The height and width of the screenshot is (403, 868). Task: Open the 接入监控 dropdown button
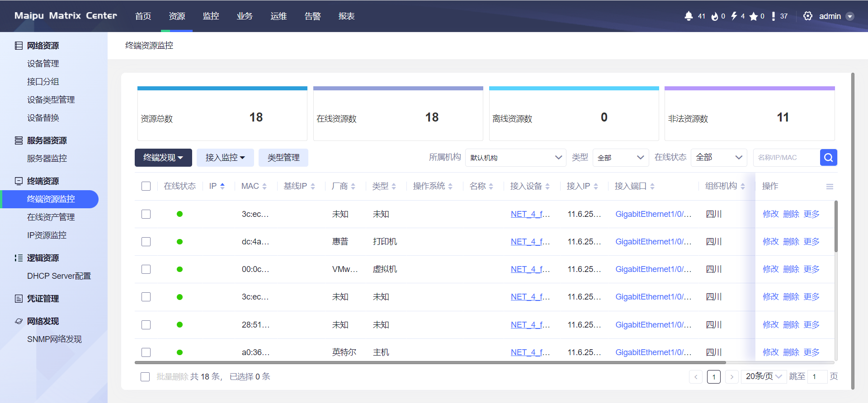pyautogui.click(x=225, y=158)
